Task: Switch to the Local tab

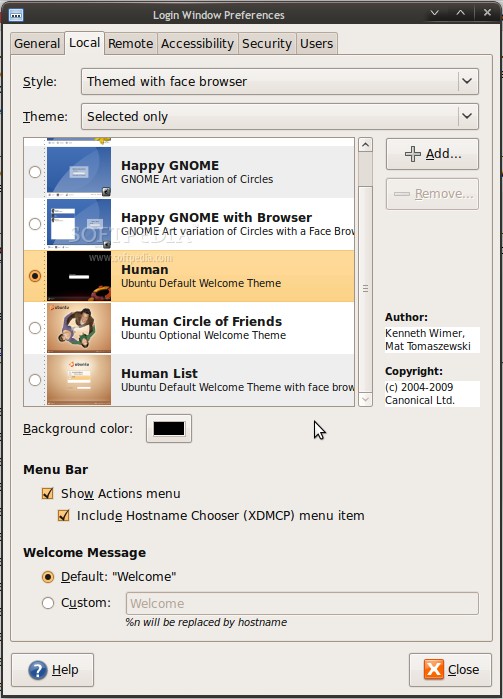Action: (85, 43)
